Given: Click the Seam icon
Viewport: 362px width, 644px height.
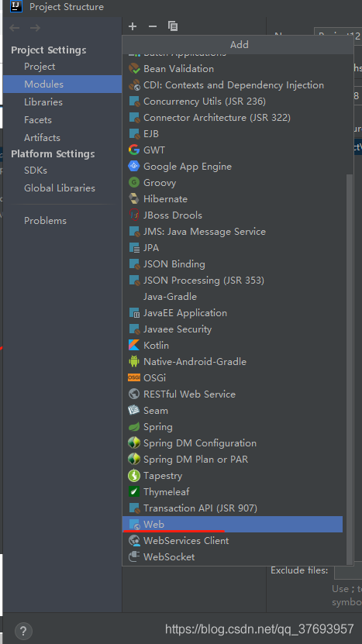Looking at the screenshot, I should tap(134, 410).
